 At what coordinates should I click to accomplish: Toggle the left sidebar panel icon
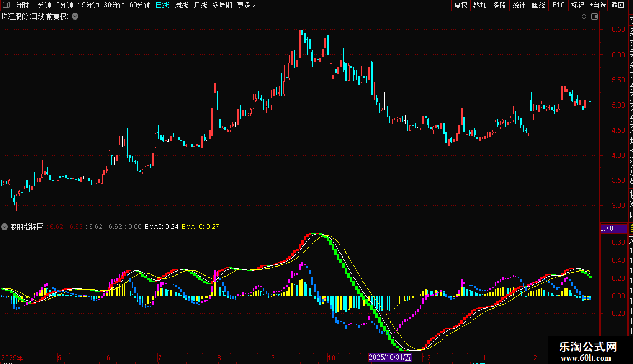coord(7,5)
